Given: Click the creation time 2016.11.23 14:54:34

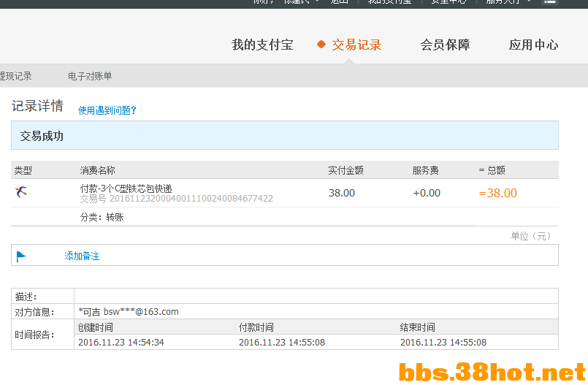Looking at the screenshot, I should coord(121,343).
